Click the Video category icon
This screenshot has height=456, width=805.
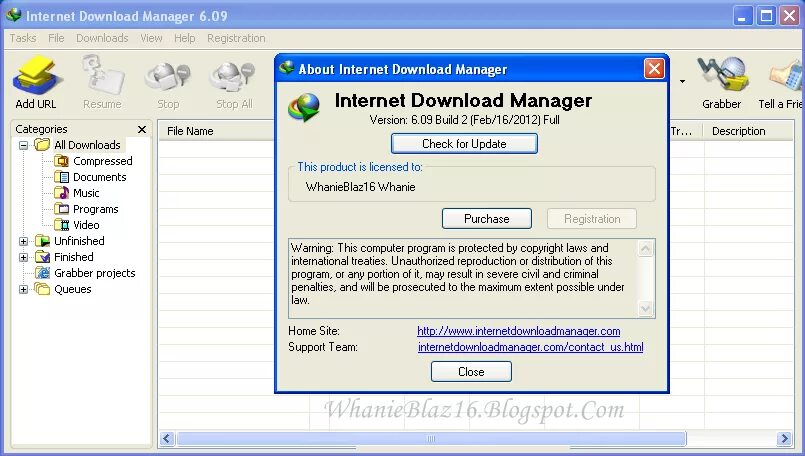coord(61,225)
